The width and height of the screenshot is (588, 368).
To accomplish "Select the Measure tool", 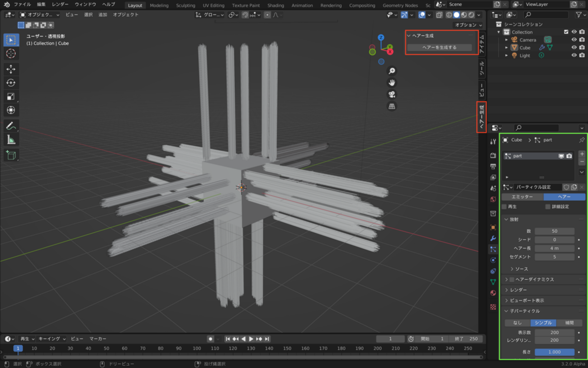I will (x=11, y=140).
